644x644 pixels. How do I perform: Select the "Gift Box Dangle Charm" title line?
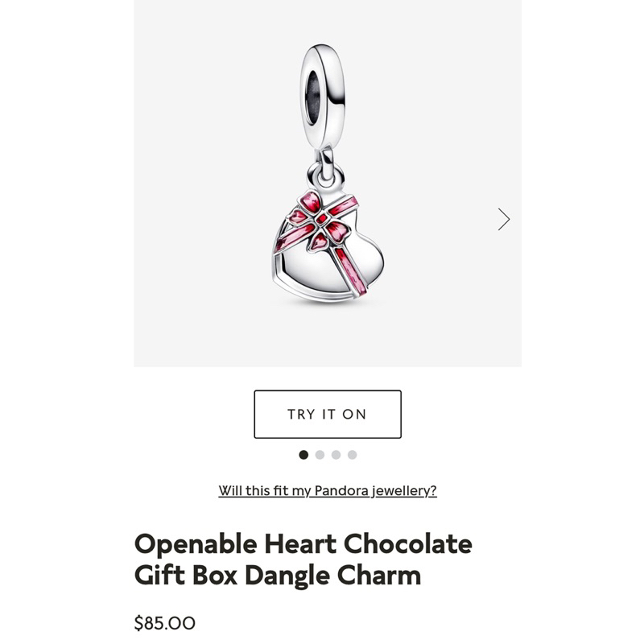click(278, 575)
